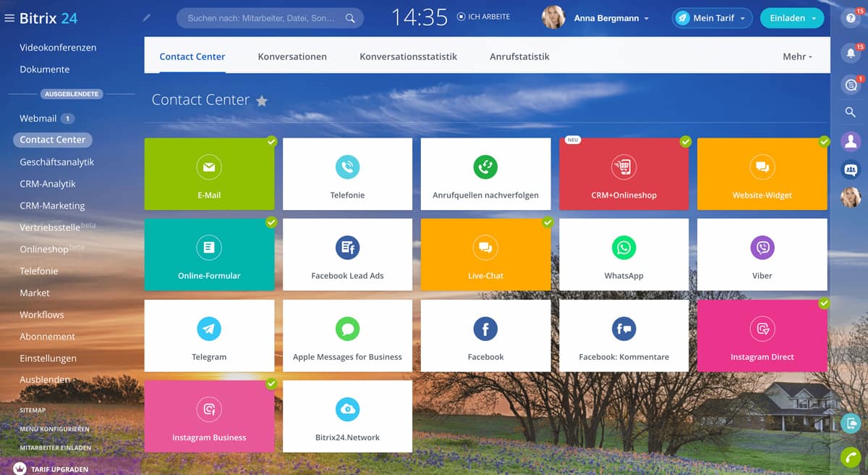Open the CRM+Onlineshop cart icon
This screenshot has width=868, height=475.
pos(624,167)
